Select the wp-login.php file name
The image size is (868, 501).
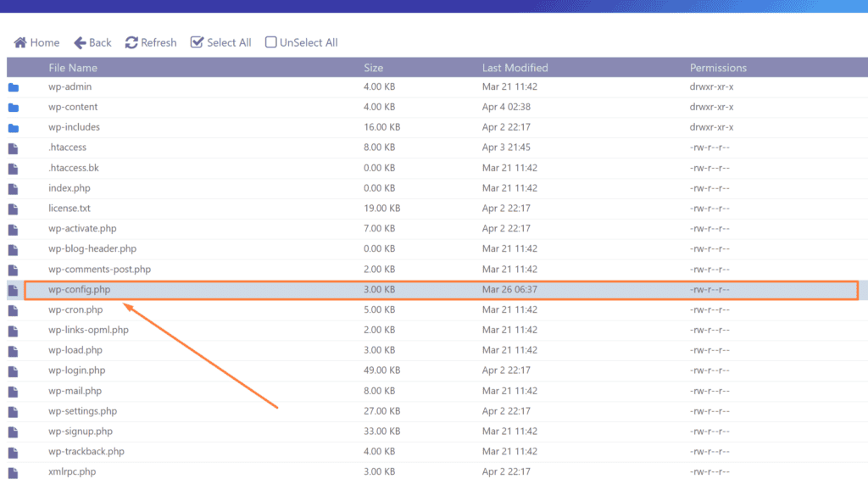pos(77,370)
